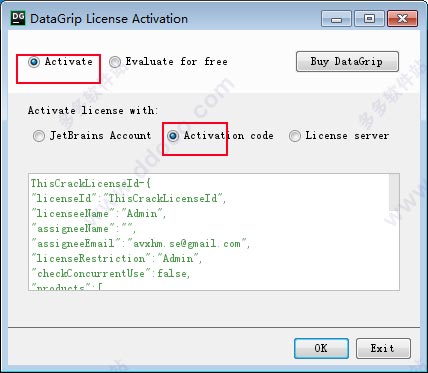Viewport: 428px width, 373px height.
Task: Click the "licenseId":"ThisCrackLicenseId" line
Action: click(129, 198)
